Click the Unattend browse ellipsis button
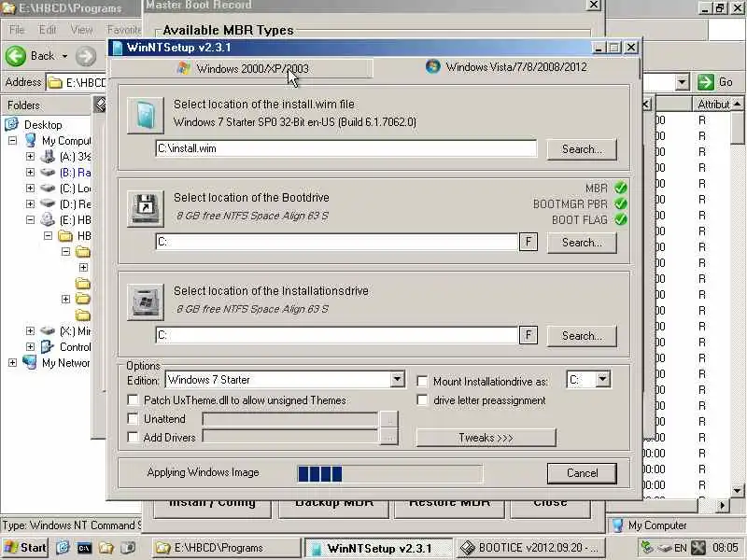This screenshot has width=747, height=560. (389, 419)
